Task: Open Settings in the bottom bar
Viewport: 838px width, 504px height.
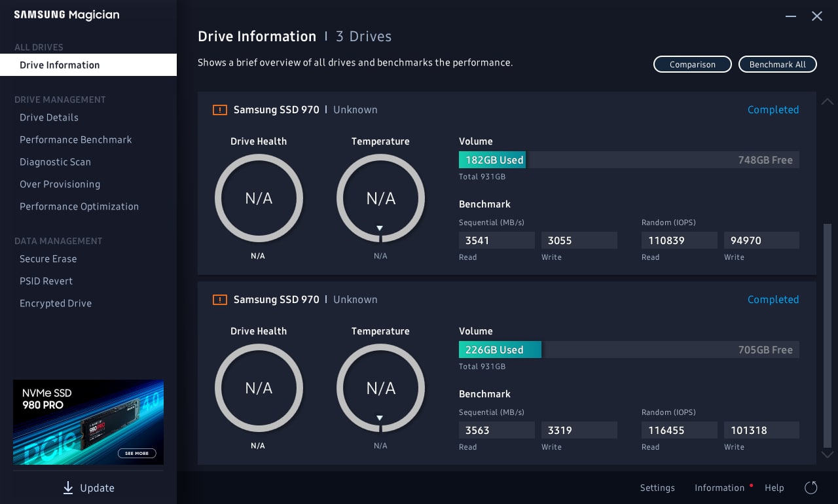Action: [x=657, y=488]
